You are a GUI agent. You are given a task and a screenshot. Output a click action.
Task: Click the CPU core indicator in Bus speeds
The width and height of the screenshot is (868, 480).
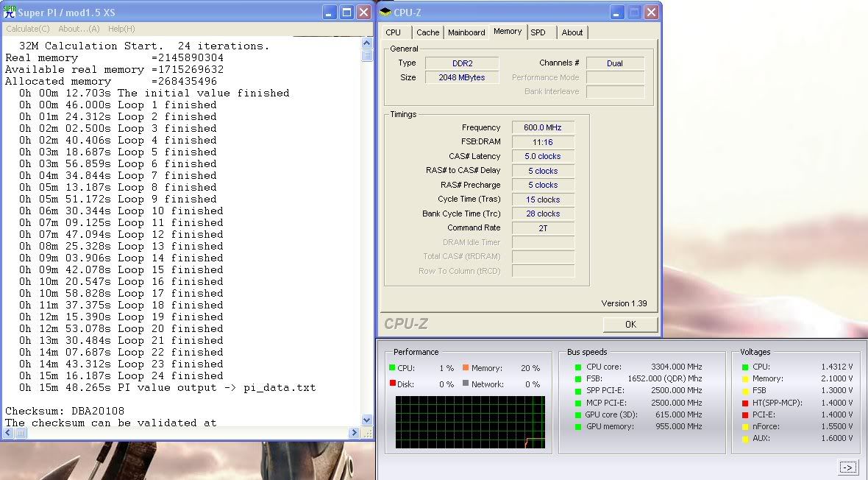(578, 367)
